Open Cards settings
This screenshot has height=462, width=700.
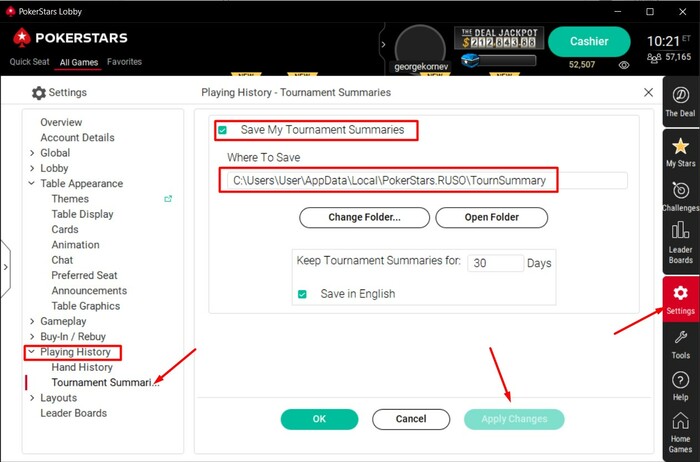pyautogui.click(x=65, y=229)
